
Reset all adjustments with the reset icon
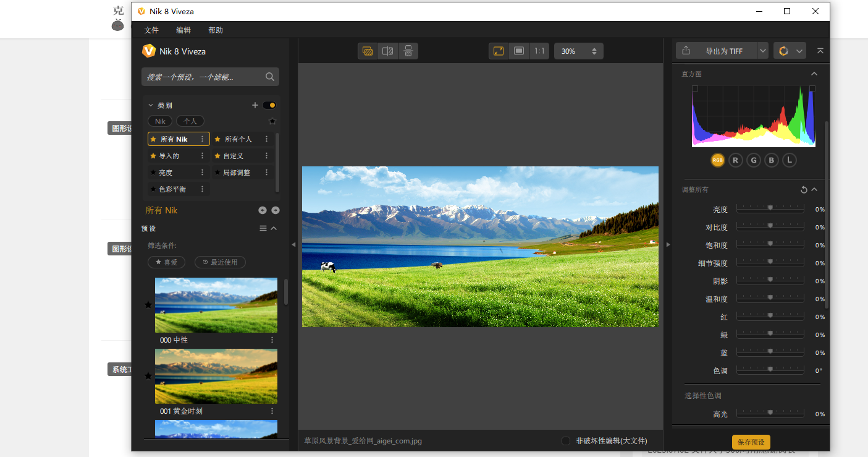coord(804,190)
